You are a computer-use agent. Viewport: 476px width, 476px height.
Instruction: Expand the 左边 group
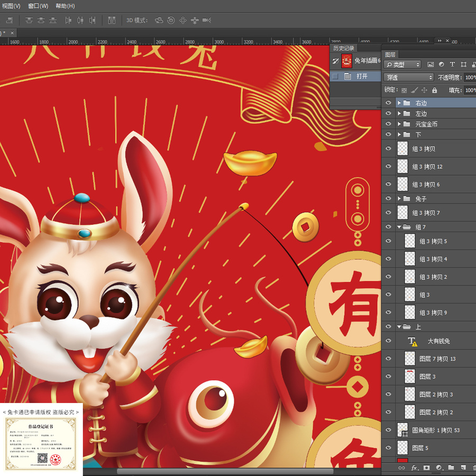pos(399,114)
